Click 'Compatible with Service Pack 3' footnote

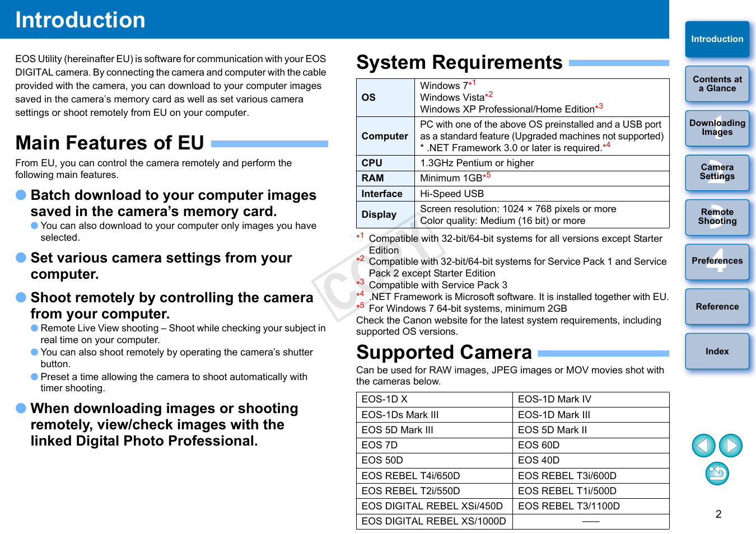click(438, 285)
